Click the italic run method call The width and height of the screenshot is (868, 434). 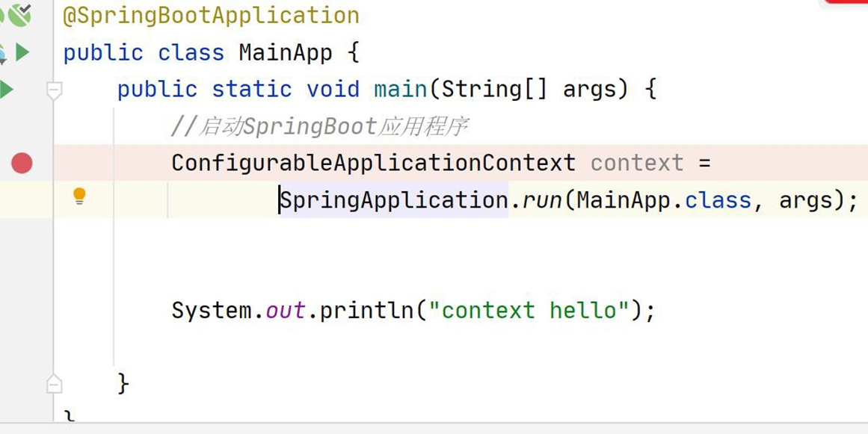[x=542, y=200]
